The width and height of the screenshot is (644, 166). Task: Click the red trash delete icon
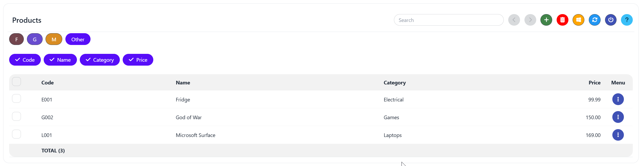562,20
